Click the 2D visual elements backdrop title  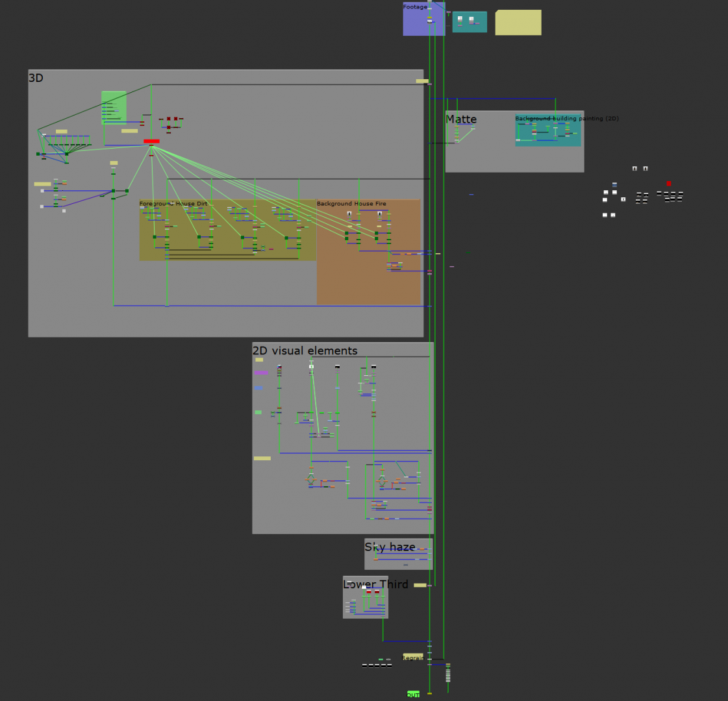[305, 350]
